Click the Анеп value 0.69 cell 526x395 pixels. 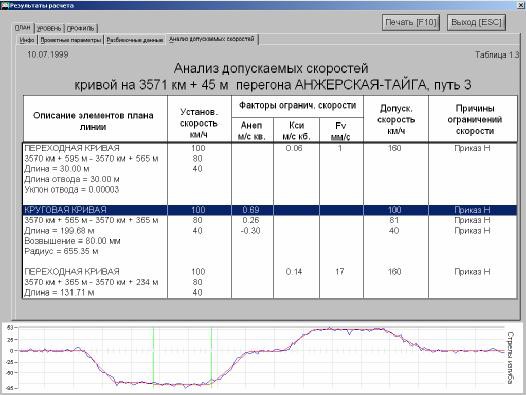(251, 210)
